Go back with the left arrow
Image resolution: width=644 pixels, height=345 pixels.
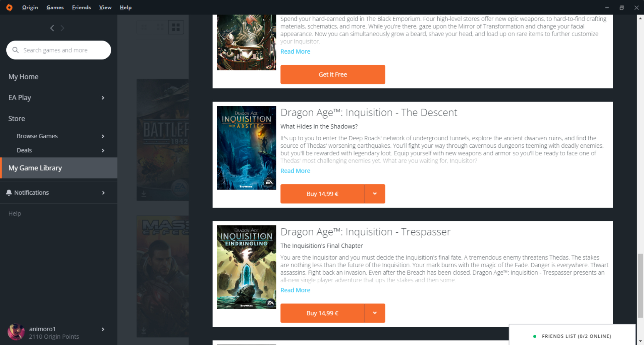52,28
